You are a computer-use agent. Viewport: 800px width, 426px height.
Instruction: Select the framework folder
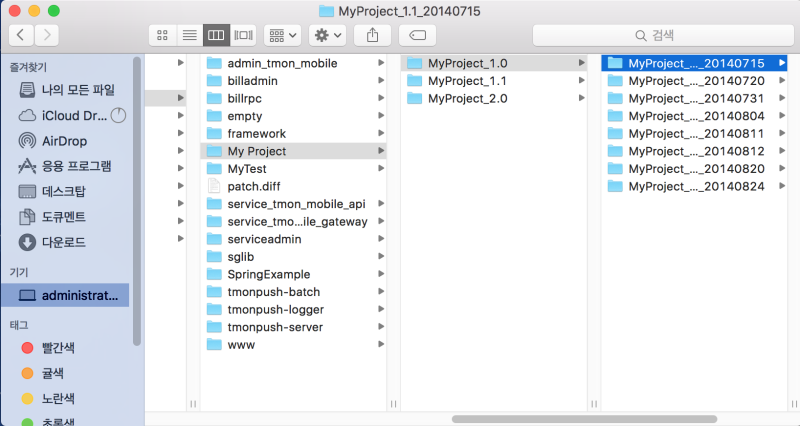(293, 134)
